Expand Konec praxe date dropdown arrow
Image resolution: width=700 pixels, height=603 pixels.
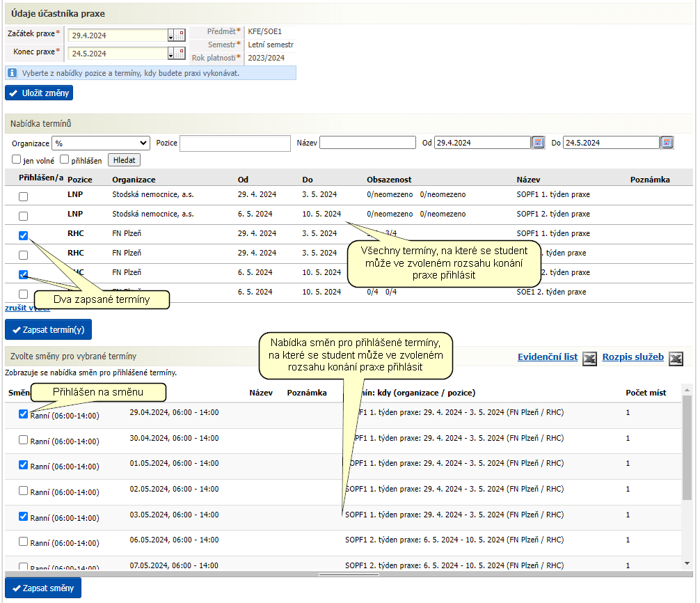coord(170,54)
